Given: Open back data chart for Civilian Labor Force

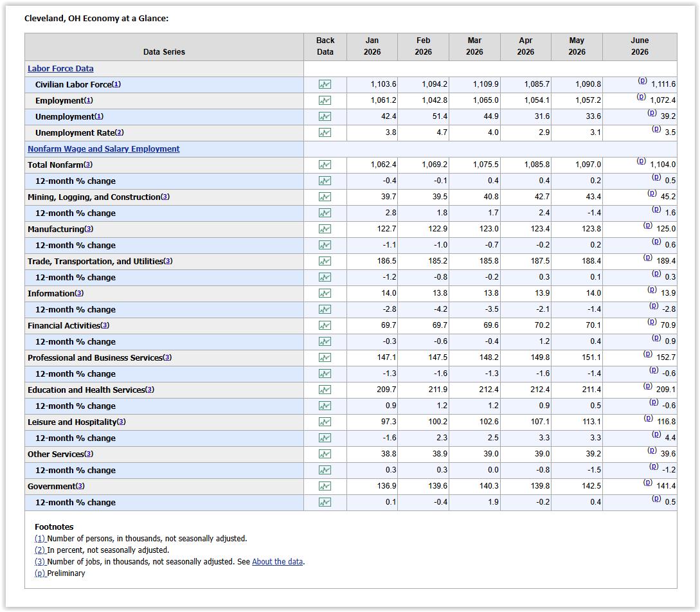Looking at the screenshot, I should [x=325, y=84].
